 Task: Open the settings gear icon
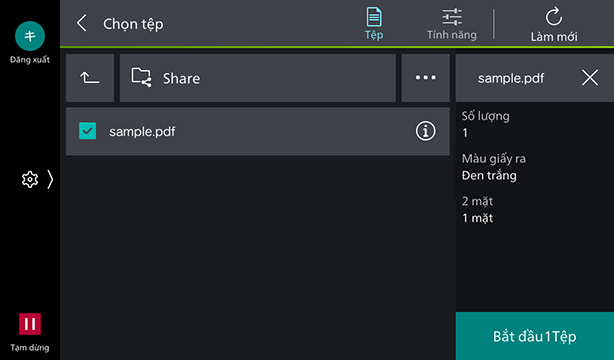point(30,179)
